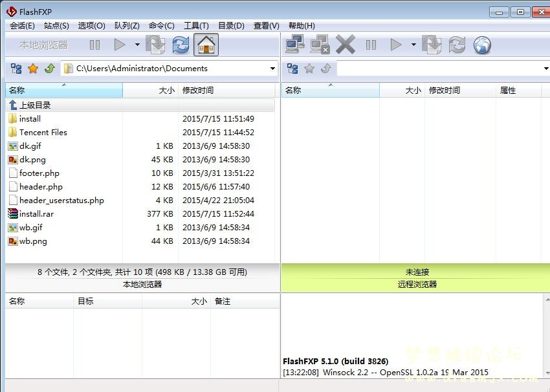The image size is (550, 392).
Task: Click the queue pane 备注 column header
Action: pos(245,301)
